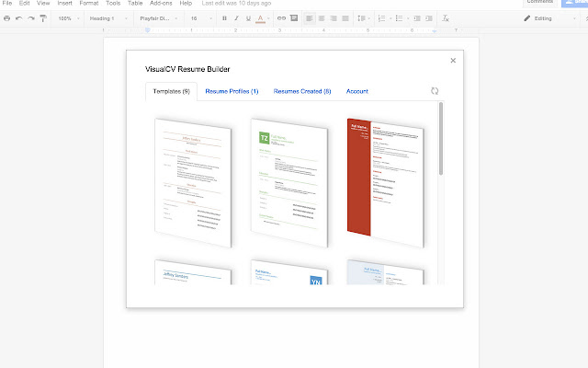Justify the text alignment

pyautogui.click(x=345, y=18)
